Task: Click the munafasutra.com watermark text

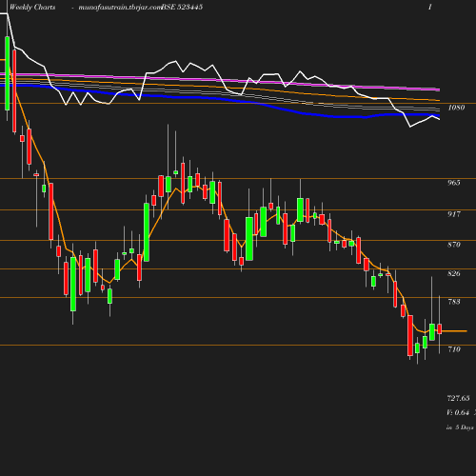Action: click(x=120, y=8)
